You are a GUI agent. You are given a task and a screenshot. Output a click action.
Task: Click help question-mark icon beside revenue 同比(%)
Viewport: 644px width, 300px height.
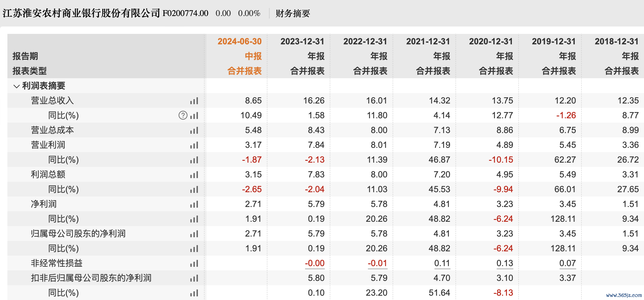183,115
